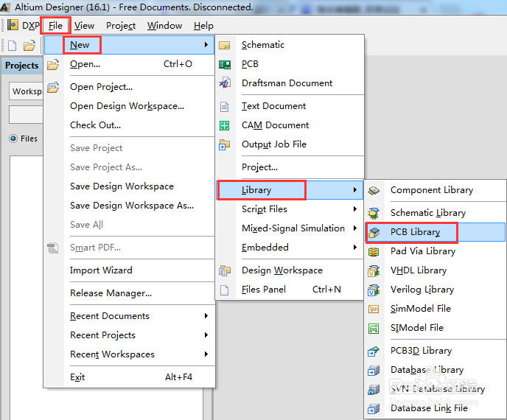The height and width of the screenshot is (420, 507).
Task: Click the Draftsman Document icon
Action: [x=225, y=83]
